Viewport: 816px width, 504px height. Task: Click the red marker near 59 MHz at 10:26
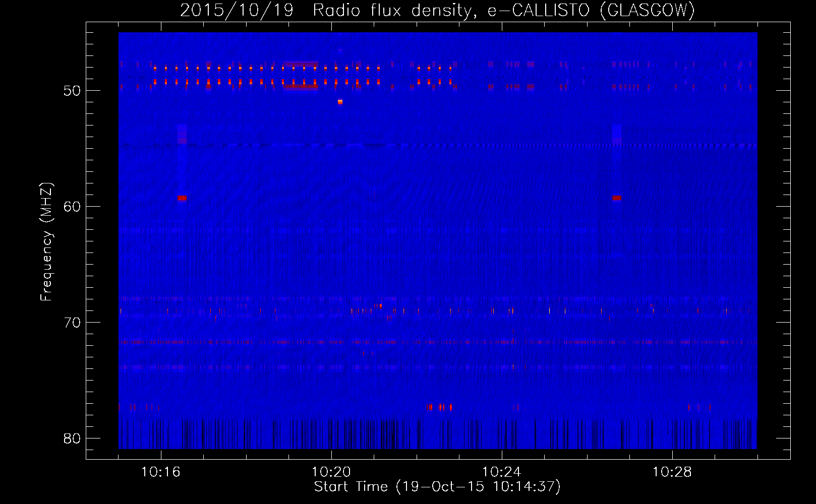617,198
